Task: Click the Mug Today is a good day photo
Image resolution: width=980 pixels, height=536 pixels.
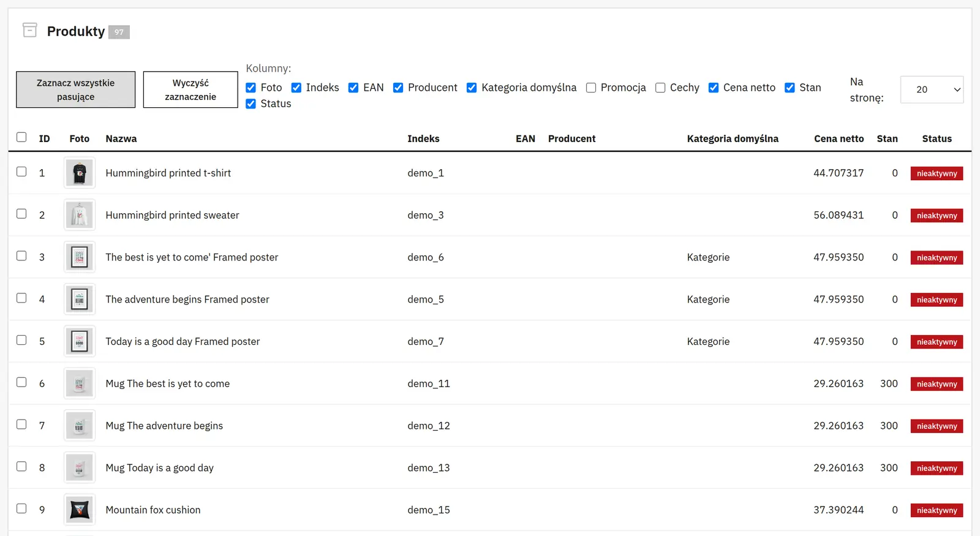Action: pos(80,467)
